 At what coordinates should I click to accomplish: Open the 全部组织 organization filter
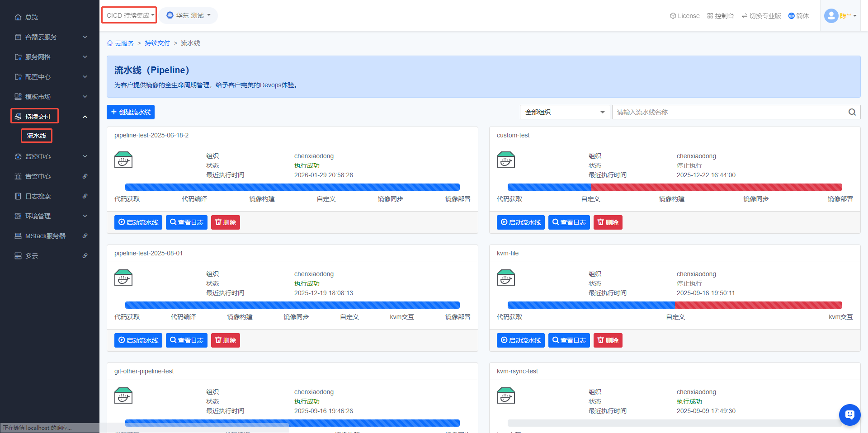[x=565, y=112]
